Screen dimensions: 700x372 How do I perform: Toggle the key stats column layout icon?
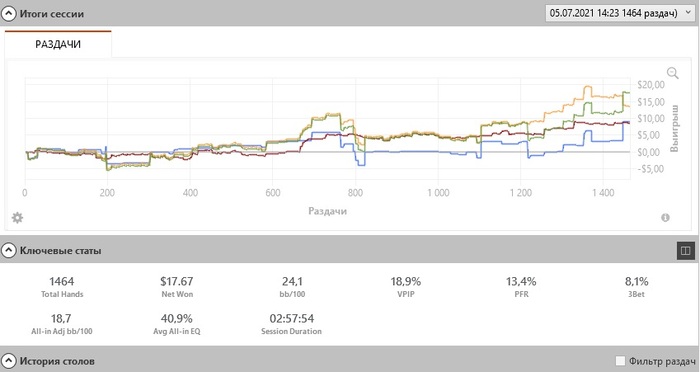point(686,251)
